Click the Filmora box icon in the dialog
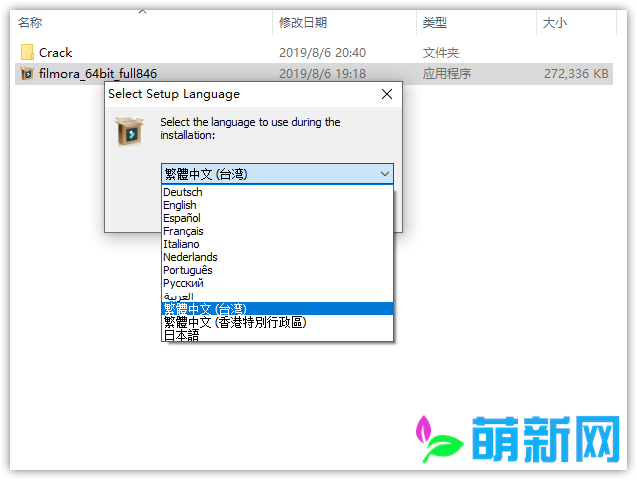The height and width of the screenshot is (480, 637). tap(130, 131)
